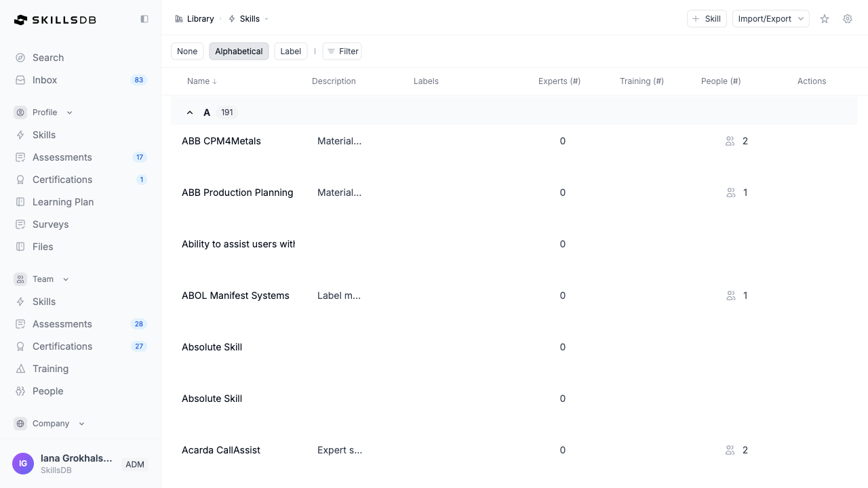The height and width of the screenshot is (488, 868).
Task: Group skills by Label
Action: [290, 52]
